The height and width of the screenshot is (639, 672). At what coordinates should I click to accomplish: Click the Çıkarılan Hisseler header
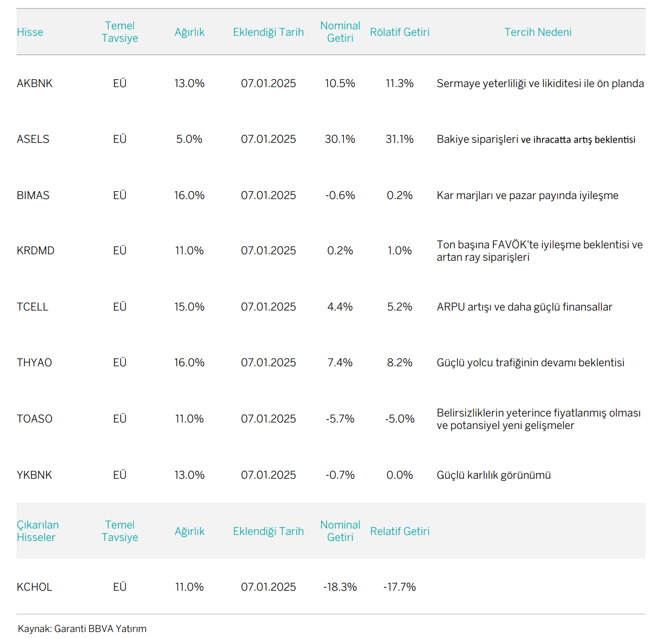(x=38, y=531)
